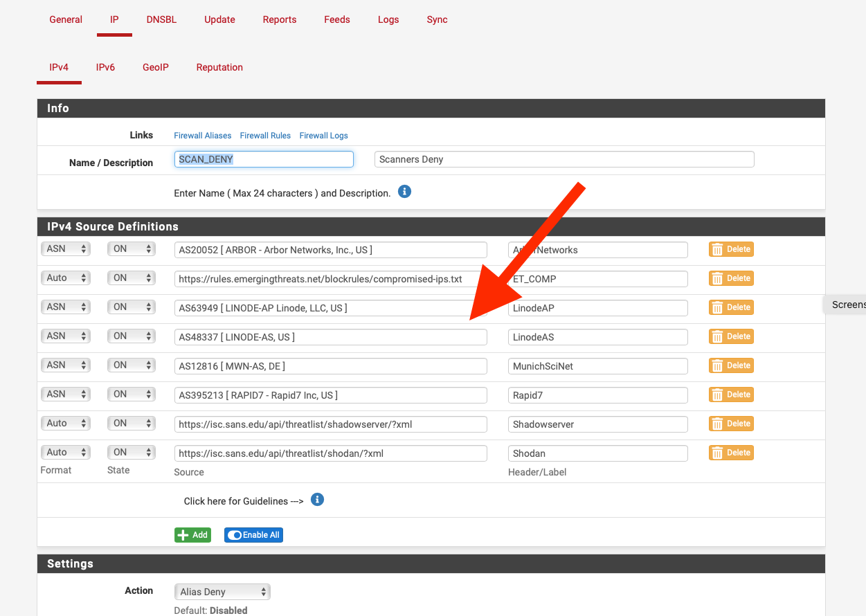Click the MunichSciNet label field

[x=598, y=366]
